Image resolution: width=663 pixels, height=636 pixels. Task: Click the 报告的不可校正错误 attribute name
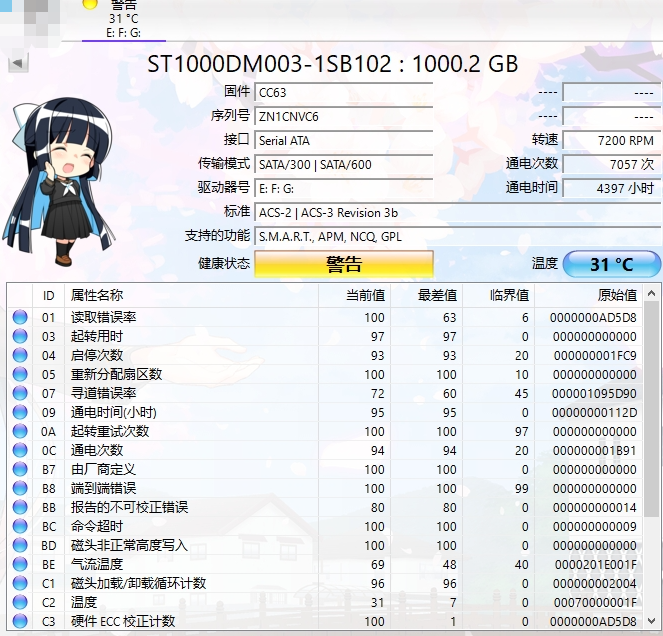[x=129, y=507]
